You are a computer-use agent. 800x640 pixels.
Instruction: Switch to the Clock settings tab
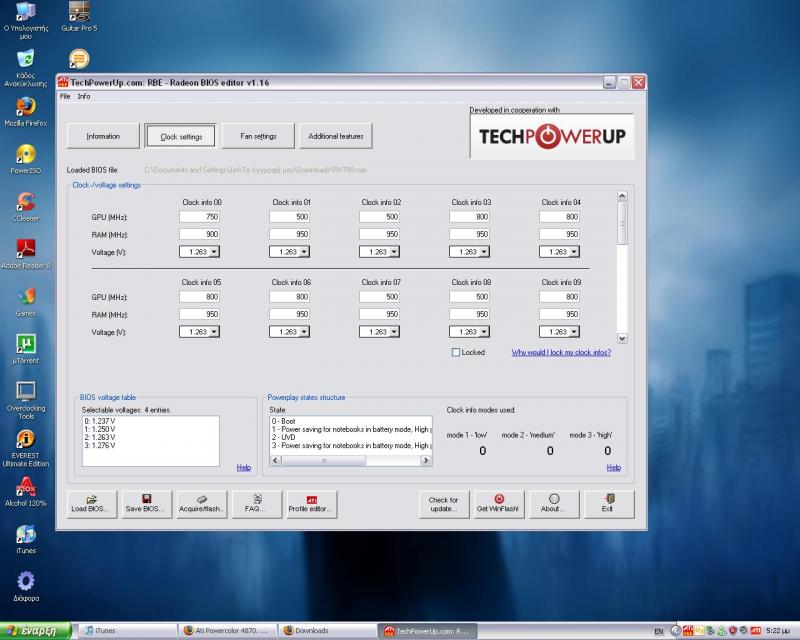click(181, 136)
